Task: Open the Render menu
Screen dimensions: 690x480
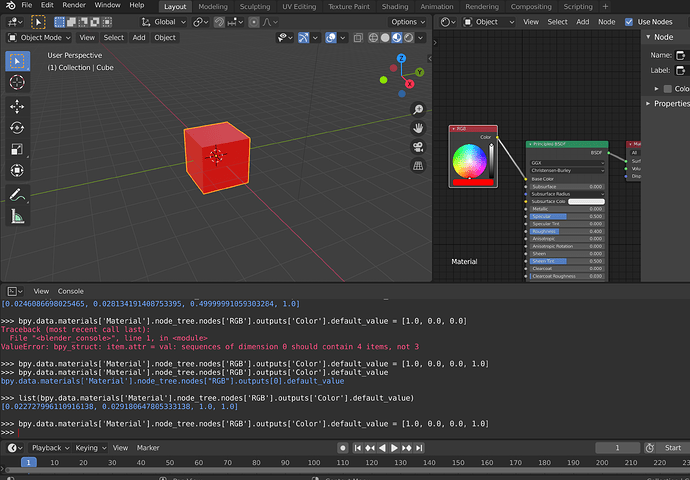Action: point(74,5)
